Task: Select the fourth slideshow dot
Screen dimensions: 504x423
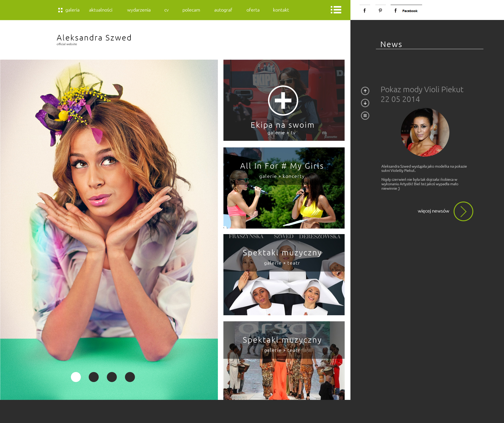Action: tap(130, 377)
